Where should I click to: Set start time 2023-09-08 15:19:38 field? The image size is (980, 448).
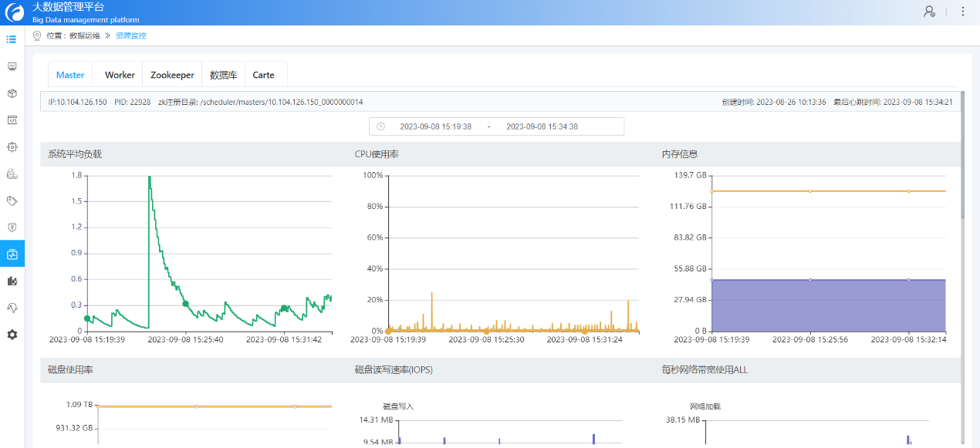click(x=435, y=126)
